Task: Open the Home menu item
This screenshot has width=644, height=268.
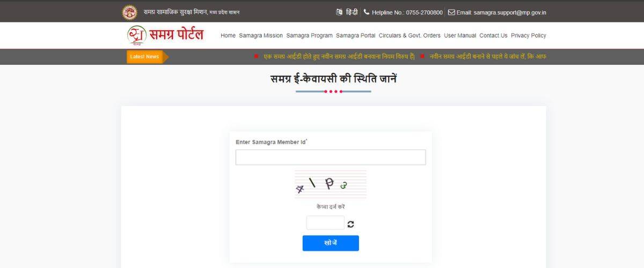Action: (x=228, y=35)
